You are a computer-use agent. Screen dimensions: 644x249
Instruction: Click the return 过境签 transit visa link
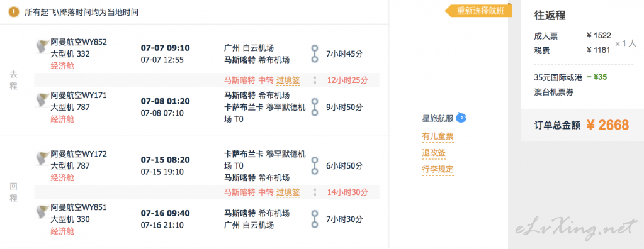point(288,192)
